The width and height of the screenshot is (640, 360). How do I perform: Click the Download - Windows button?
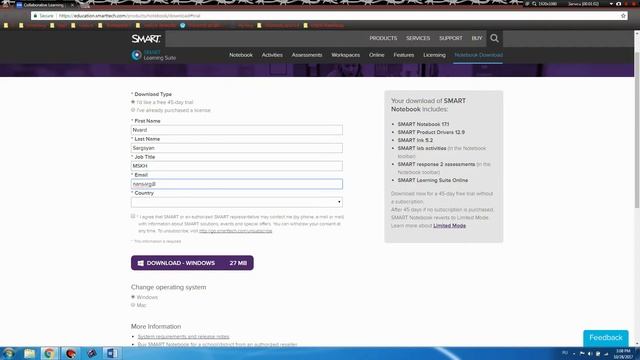192,263
